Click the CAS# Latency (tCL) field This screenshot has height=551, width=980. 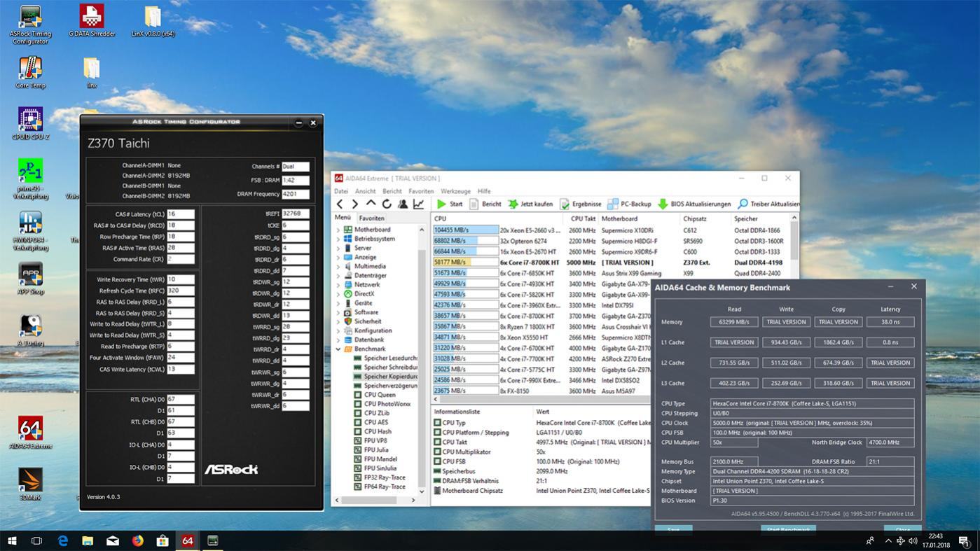180,214
